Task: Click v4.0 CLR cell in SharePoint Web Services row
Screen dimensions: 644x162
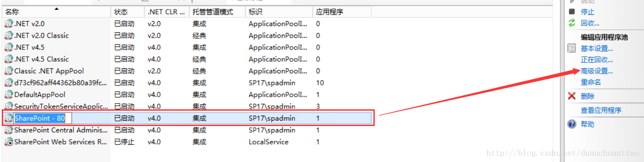Action: click(x=154, y=142)
